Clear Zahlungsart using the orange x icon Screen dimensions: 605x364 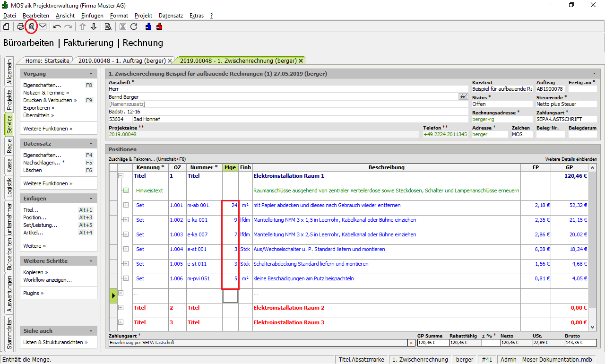pos(411,343)
